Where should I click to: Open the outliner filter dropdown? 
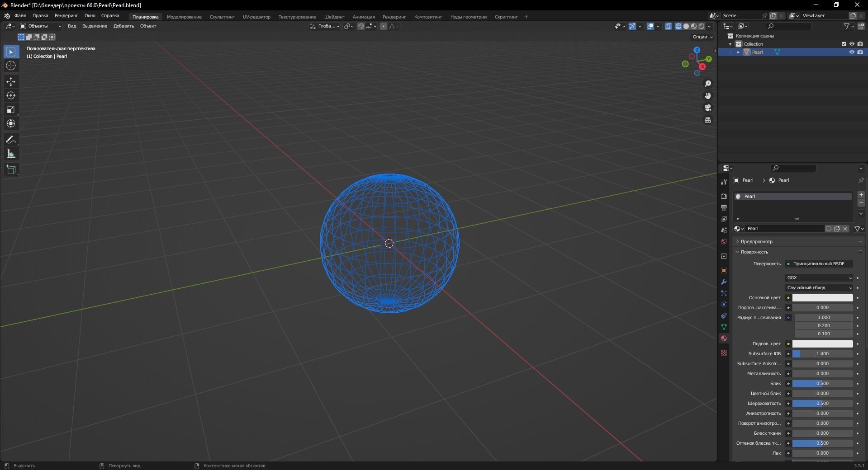849,26
